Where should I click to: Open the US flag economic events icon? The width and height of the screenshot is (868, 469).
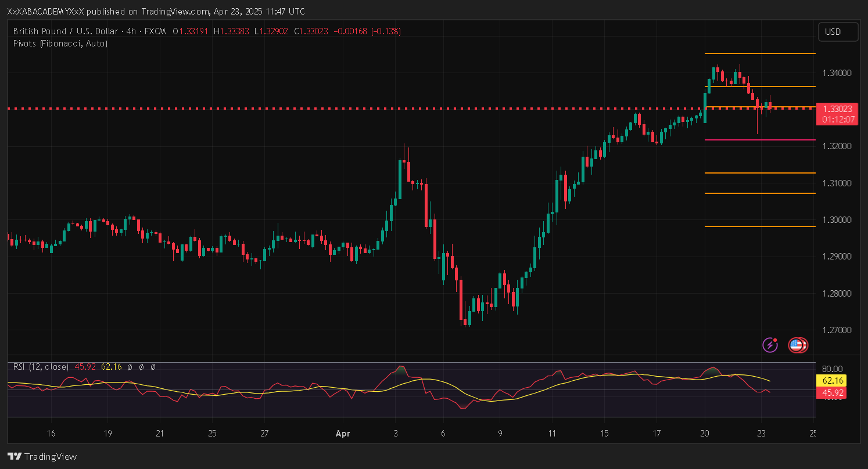[x=797, y=345]
